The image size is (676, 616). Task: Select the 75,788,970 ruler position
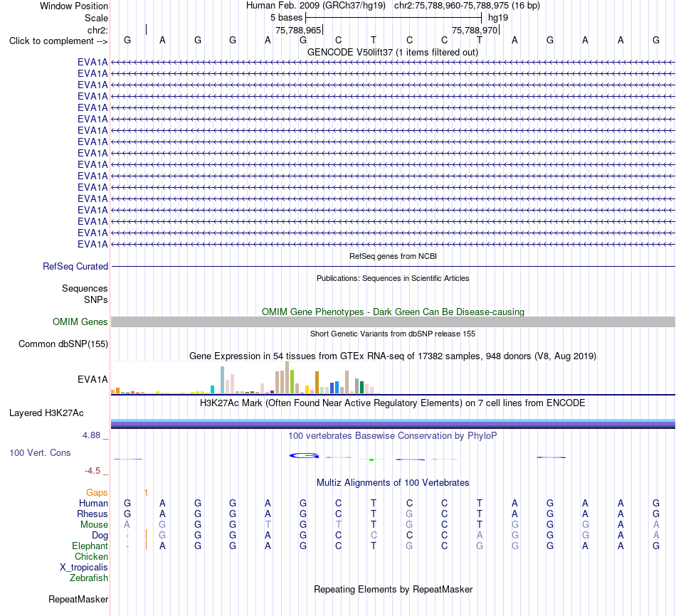(475, 30)
